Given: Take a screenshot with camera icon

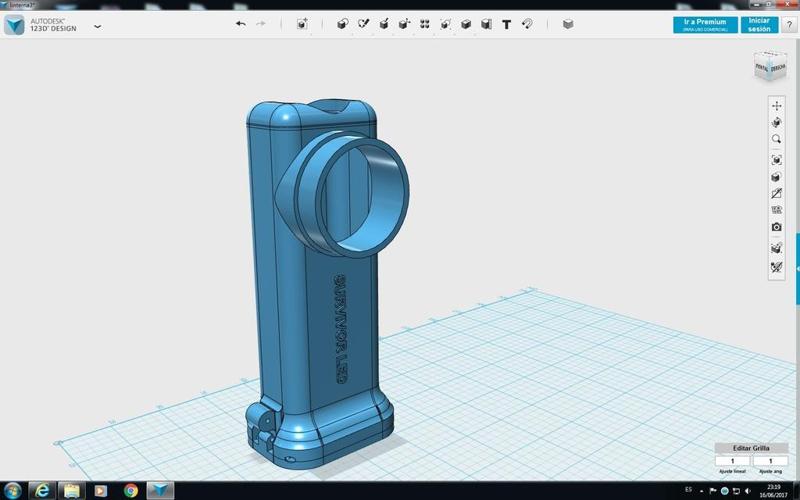Looking at the screenshot, I should click(776, 227).
